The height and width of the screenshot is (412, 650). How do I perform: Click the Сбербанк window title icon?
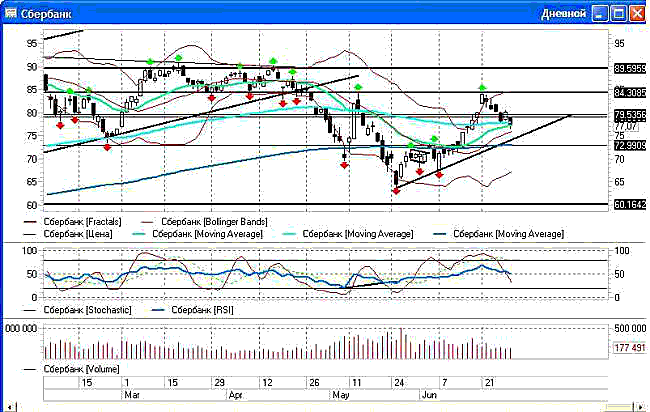(x=10, y=13)
